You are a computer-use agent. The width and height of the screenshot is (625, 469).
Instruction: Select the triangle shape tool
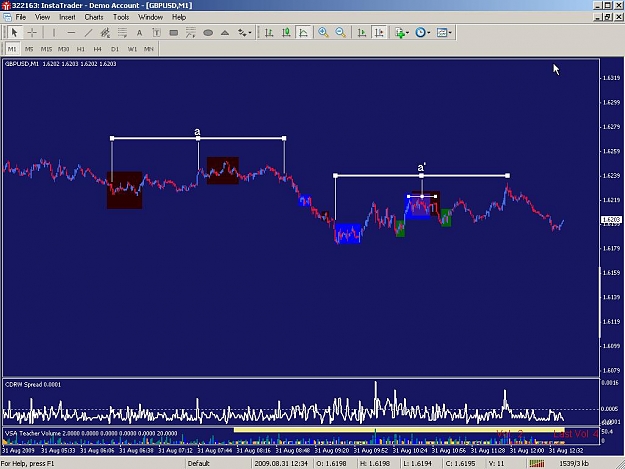(225, 33)
